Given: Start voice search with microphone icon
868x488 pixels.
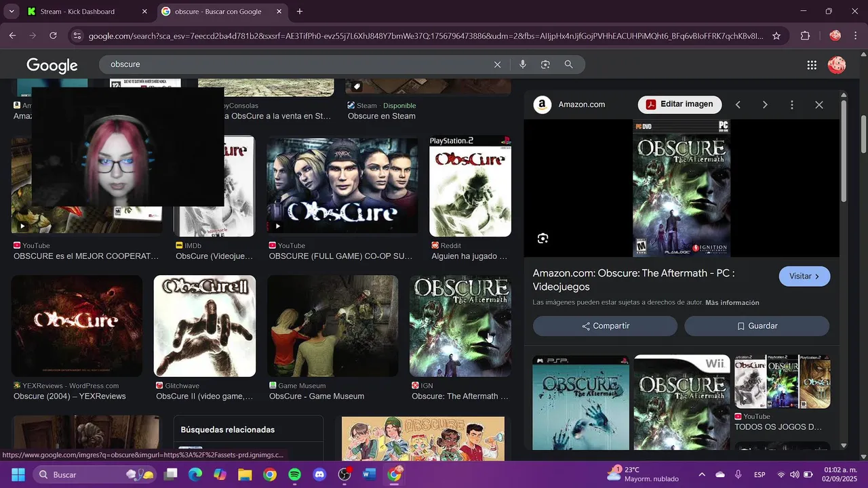Looking at the screenshot, I should tap(522, 64).
